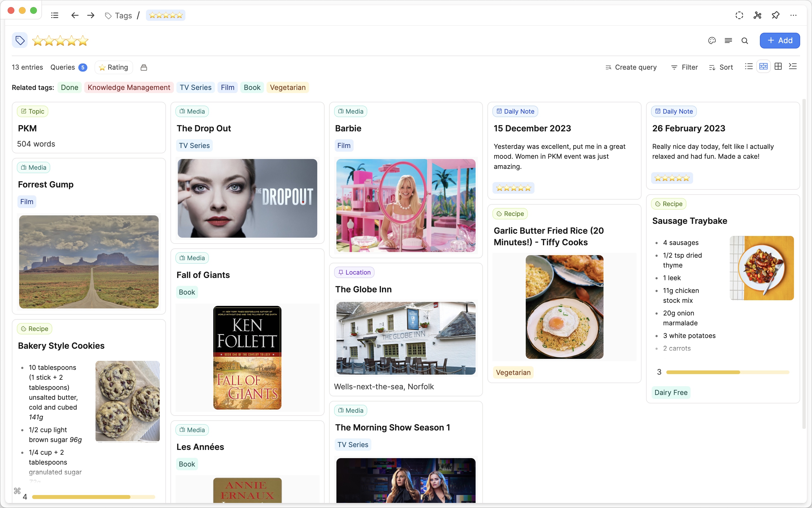Open The Drop Out title

click(x=204, y=128)
